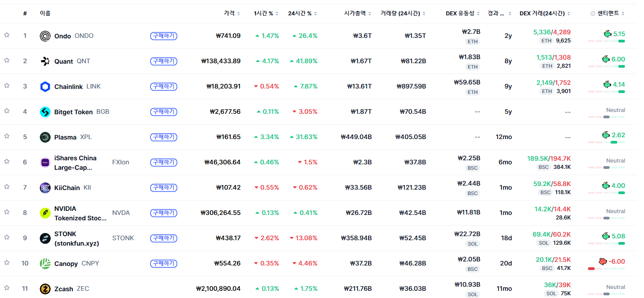Click the Canopy leaf logo
This screenshot has width=644, height=298.
point(45,264)
